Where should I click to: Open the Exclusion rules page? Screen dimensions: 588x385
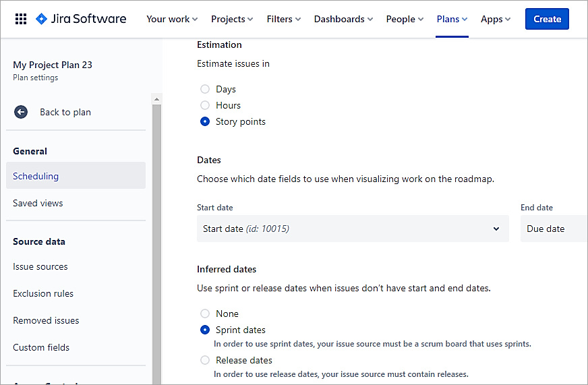pos(43,293)
